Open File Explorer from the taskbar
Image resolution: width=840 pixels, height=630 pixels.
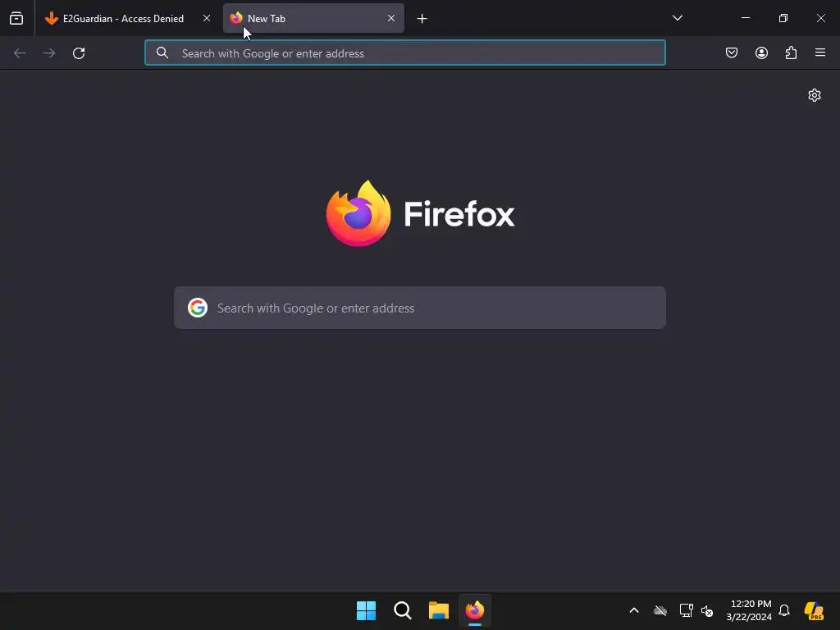[439, 610]
